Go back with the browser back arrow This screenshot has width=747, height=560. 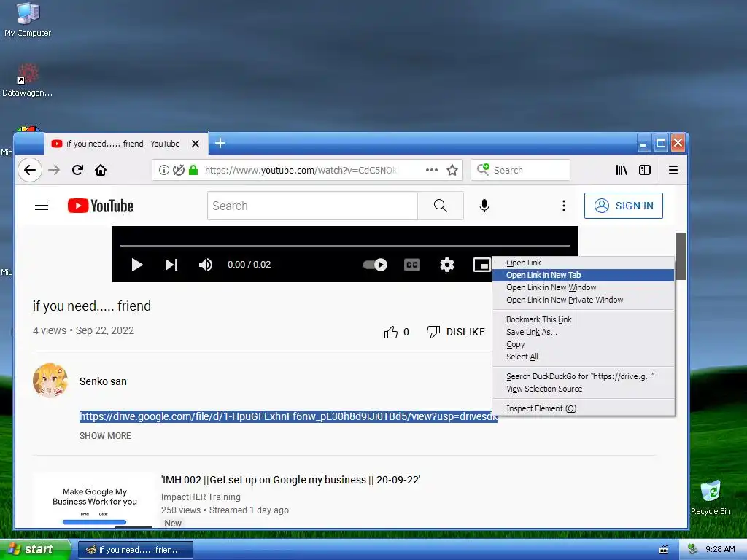29,170
